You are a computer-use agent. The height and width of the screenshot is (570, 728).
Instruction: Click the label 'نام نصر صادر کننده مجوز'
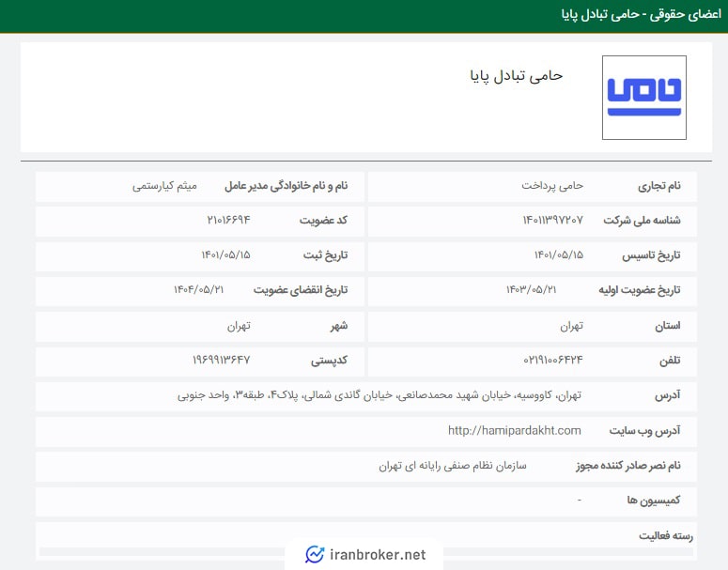tap(628, 466)
